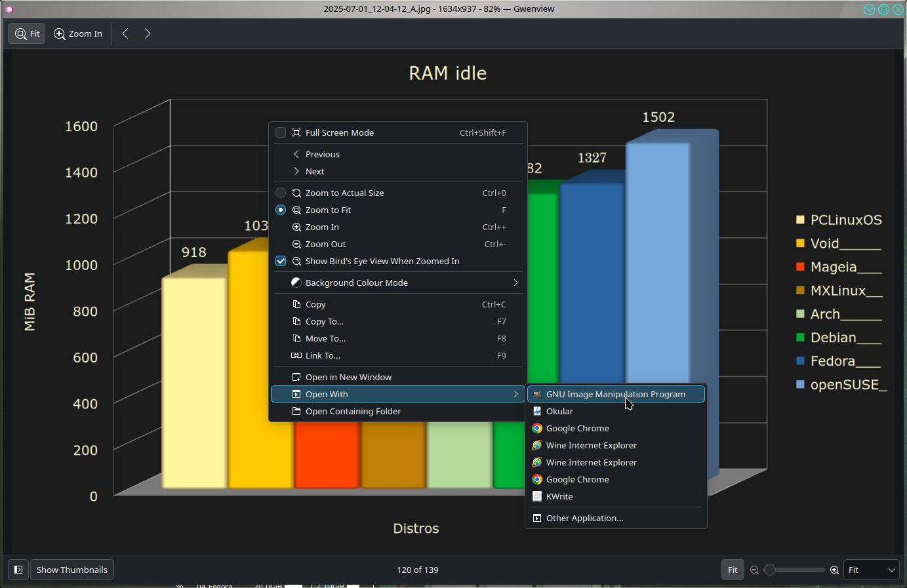This screenshot has height=588, width=907.
Task: Select the Zoom to Fit radio button
Action: point(281,210)
